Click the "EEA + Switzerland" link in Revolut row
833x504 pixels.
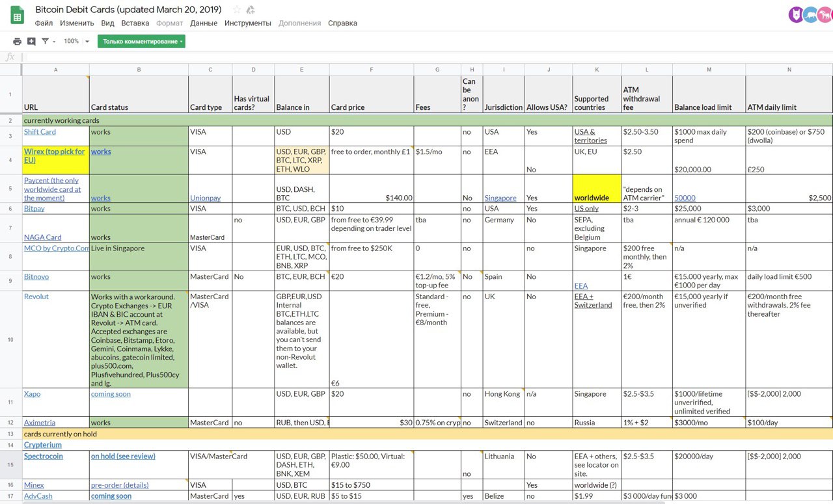tap(594, 300)
